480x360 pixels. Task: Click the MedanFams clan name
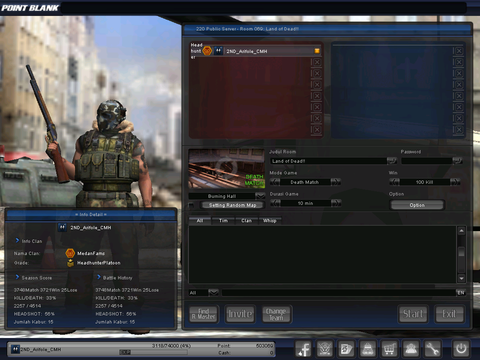91,253
